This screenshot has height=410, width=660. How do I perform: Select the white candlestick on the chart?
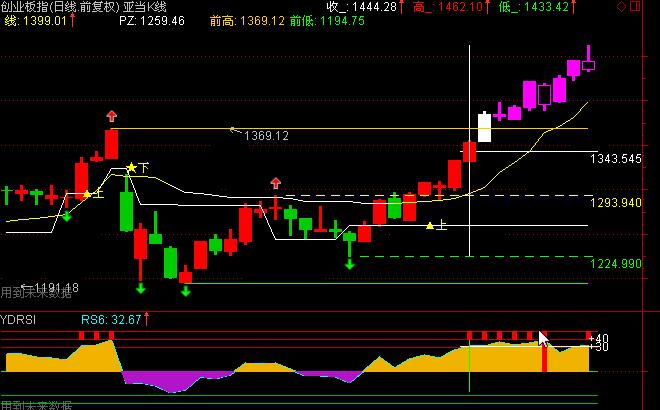click(x=484, y=128)
